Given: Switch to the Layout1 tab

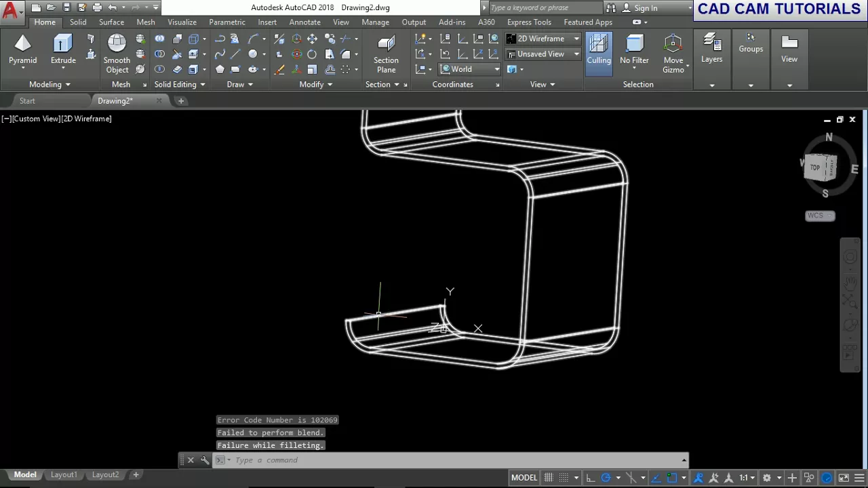Looking at the screenshot, I should click(64, 475).
